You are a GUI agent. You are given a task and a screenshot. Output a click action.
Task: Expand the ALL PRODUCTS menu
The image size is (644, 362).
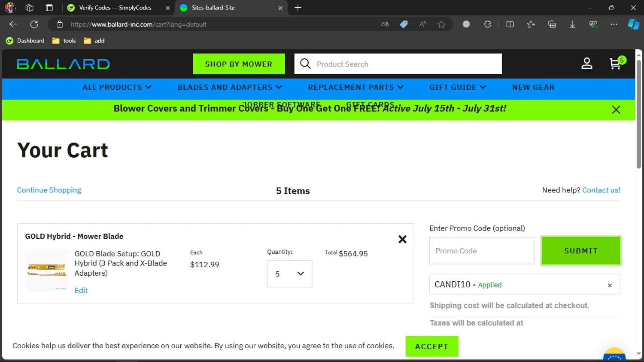coord(117,87)
